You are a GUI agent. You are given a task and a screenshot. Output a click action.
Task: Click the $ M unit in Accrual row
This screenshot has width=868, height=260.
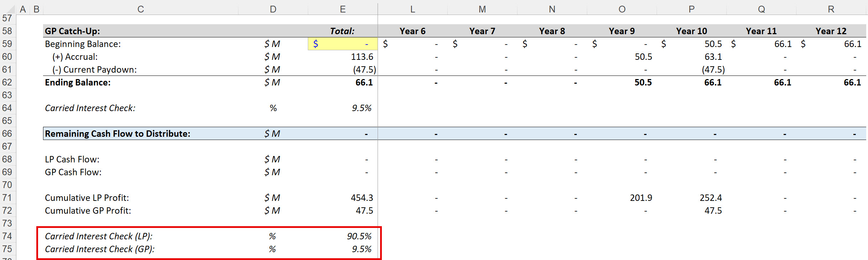tap(272, 57)
